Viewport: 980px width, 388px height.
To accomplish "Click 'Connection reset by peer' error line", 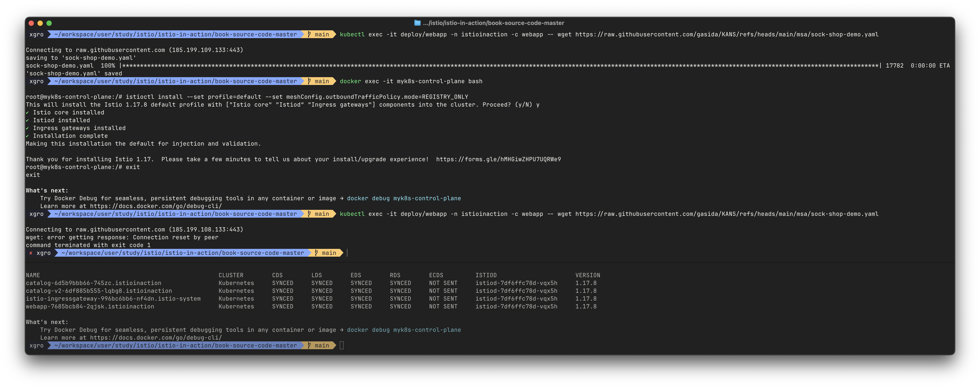I will [122, 237].
